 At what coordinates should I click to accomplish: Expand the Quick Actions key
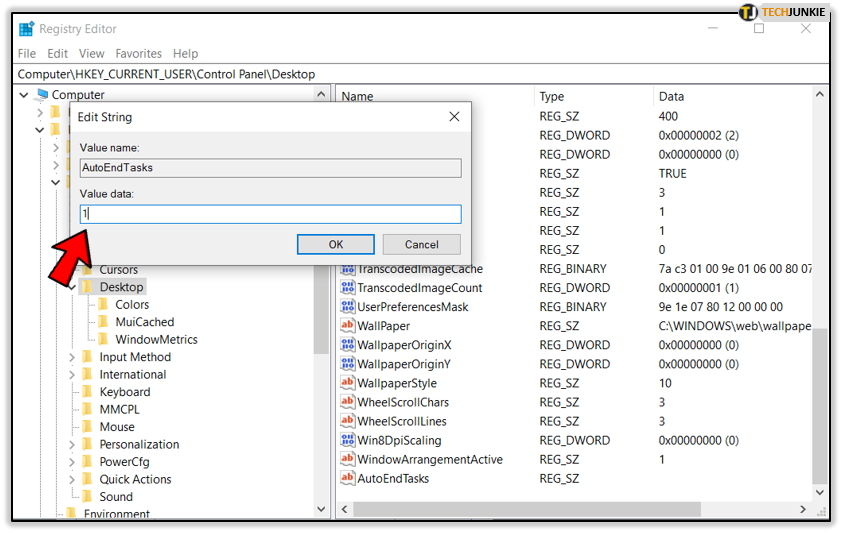click(71, 479)
